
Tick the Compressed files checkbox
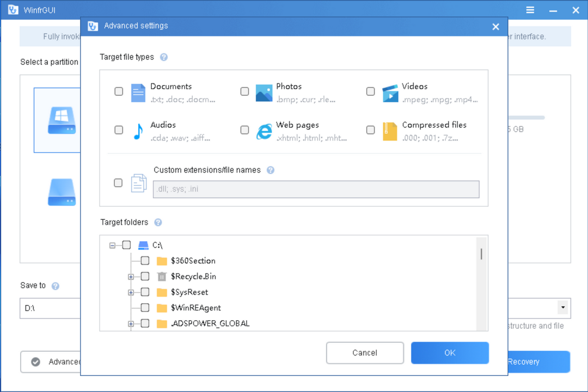(x=370, y=130)
